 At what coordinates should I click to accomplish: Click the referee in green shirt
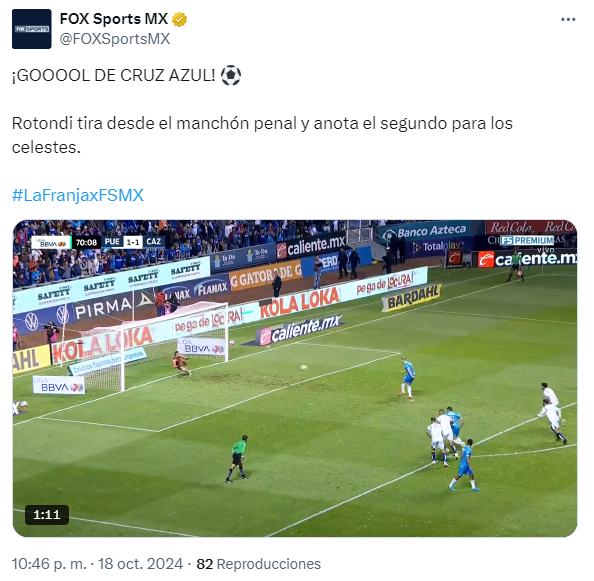coord(238,458)
